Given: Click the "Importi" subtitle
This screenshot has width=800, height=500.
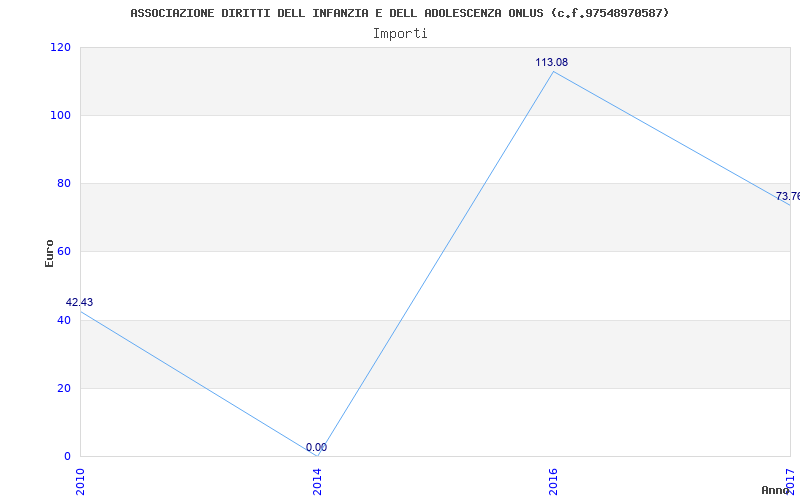Looking at the screenshot, I should click(x=400, y=34).
